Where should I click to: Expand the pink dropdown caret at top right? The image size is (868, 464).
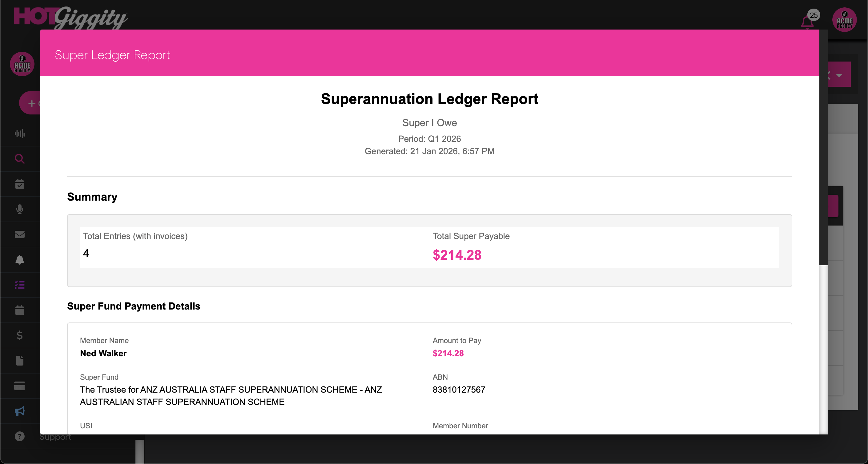pyautogui.click(x=839, y=75)
